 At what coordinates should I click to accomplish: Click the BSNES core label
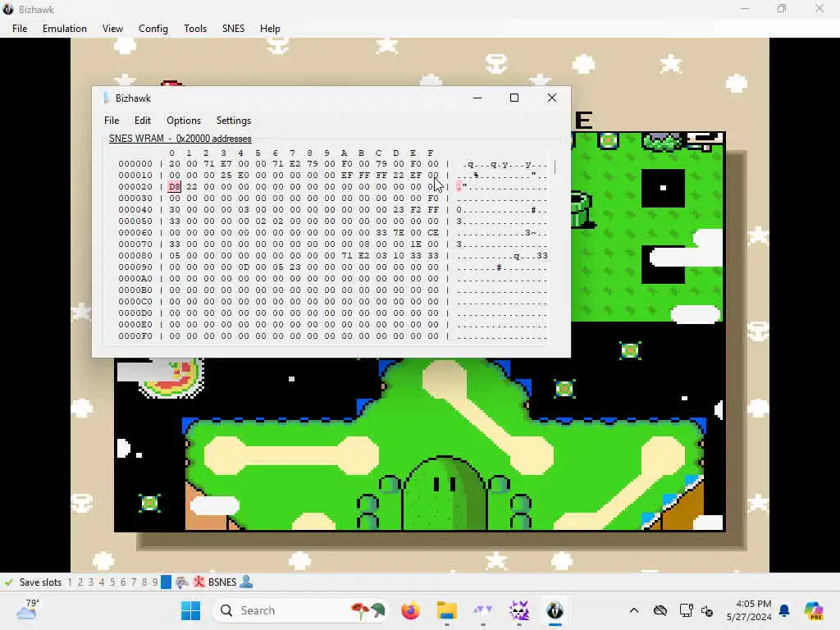(222, 582)
